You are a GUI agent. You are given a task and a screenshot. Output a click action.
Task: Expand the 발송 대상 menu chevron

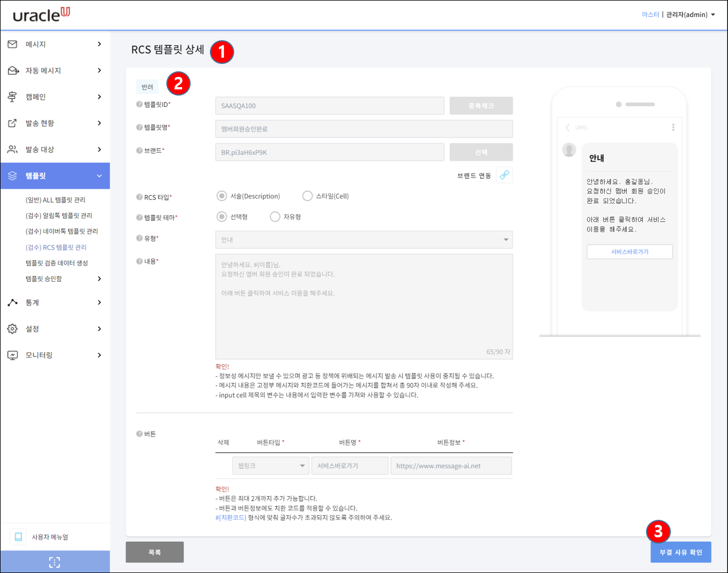pyautogui.click(x=100, y=149)
